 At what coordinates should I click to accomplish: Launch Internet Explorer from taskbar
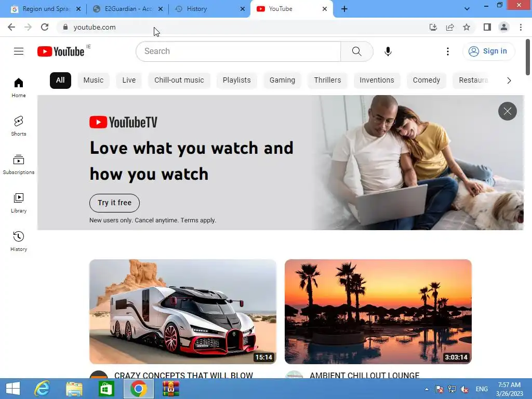42,389
